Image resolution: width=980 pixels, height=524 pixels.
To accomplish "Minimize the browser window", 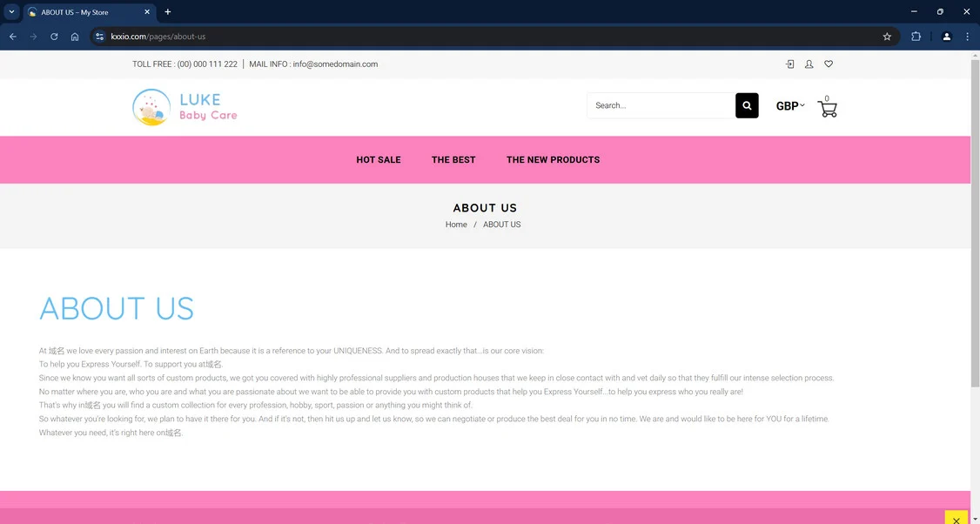I will [914, 12].
